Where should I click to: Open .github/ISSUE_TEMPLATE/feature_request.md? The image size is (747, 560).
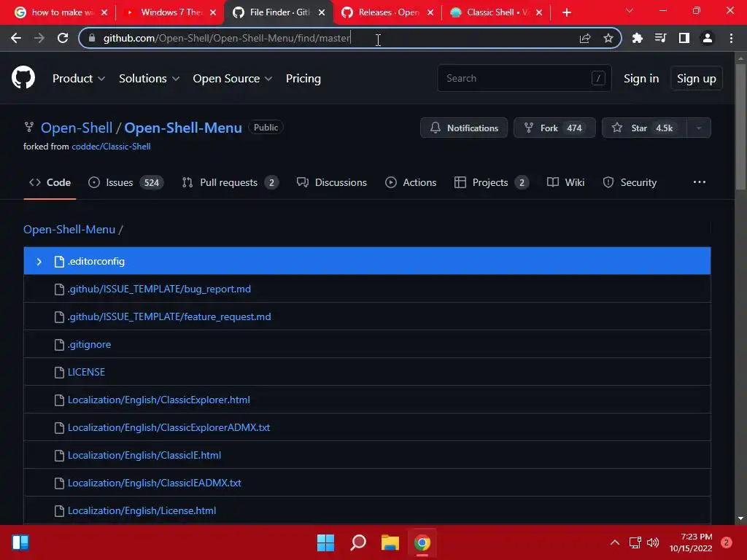(x=169, y=316)
